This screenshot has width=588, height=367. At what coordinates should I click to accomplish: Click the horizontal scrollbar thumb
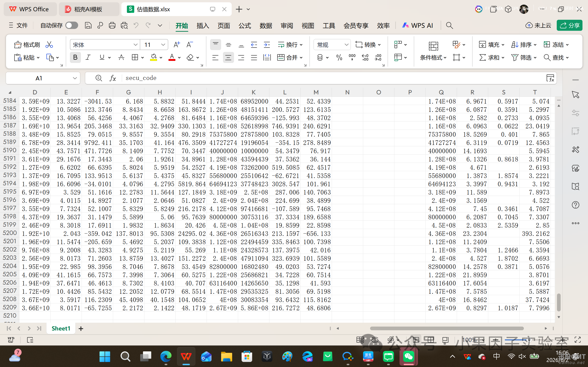(x=447, y=328)
